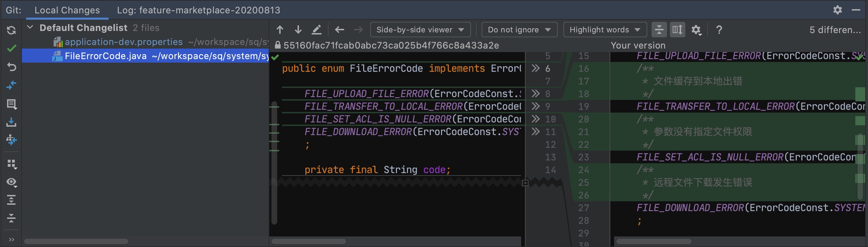868x247 pixels.
Task: Switch to Log: feature-marketplace-20200813 tab
Action: (x=198, y=10)
